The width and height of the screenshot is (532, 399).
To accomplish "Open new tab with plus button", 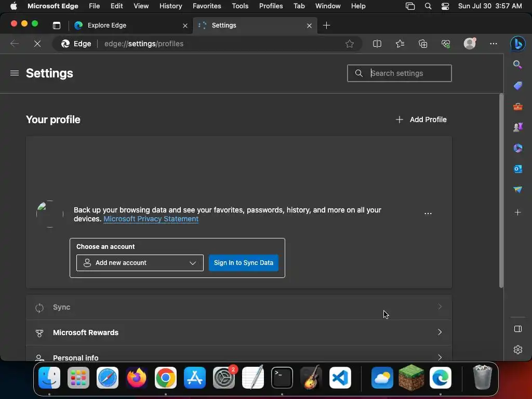I will point(326,25).
